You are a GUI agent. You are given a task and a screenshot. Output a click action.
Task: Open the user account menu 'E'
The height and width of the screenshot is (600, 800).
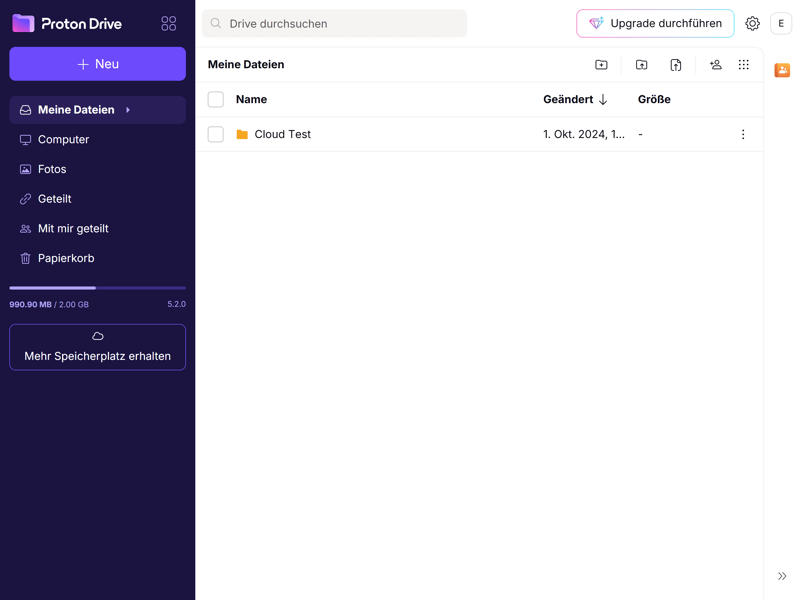click(781, 23)
